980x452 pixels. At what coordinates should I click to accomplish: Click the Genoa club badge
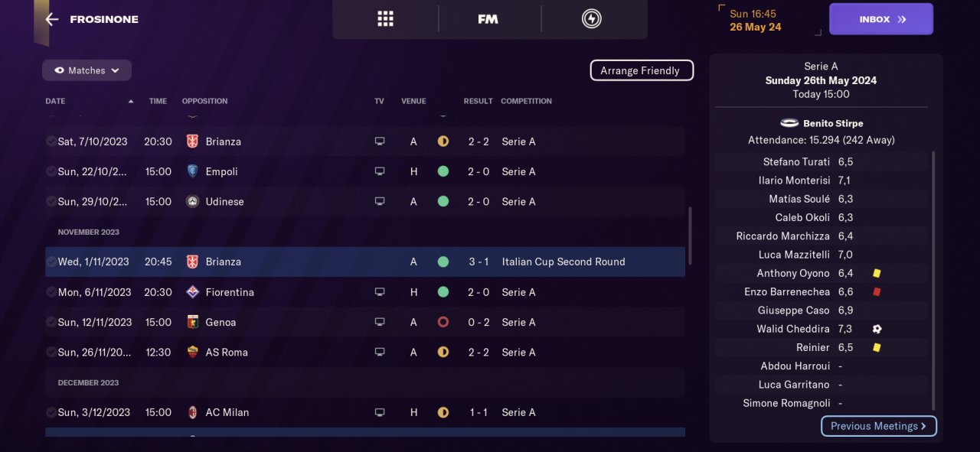(192, 322)
